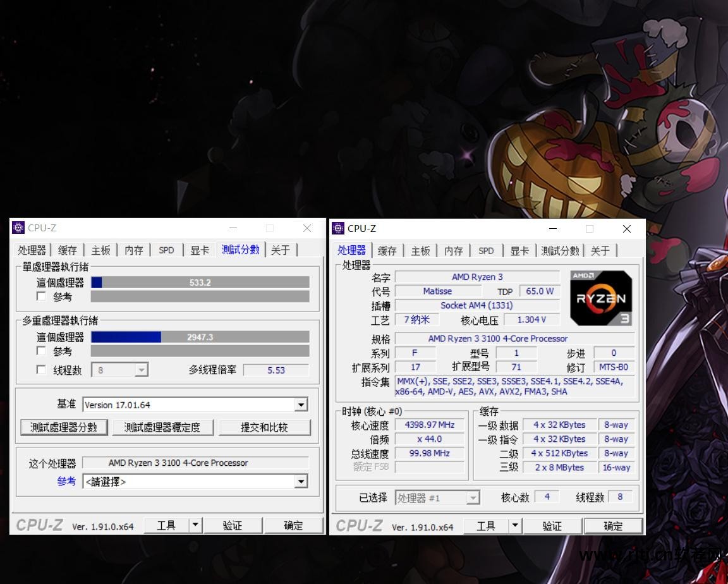Screen dimensions: 728x584
Task: Click the 16-way L3 associativity value
Action: point(616,468)
